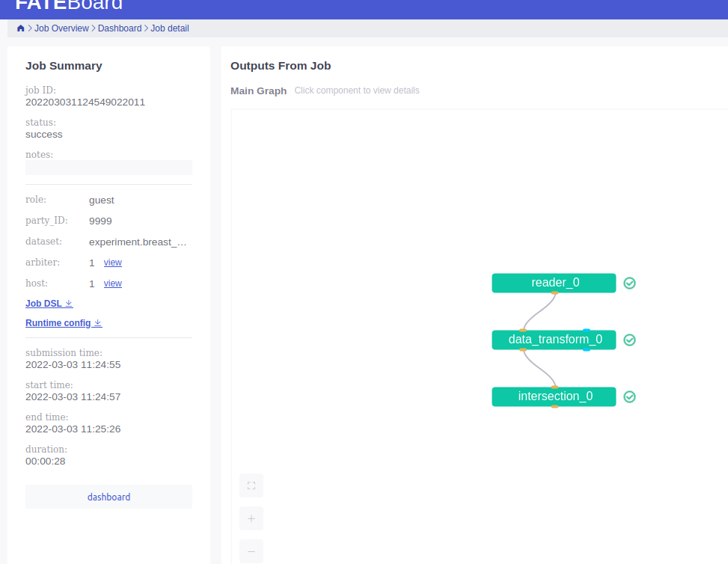
Task: View host party details link
Action: coord(113,283)
